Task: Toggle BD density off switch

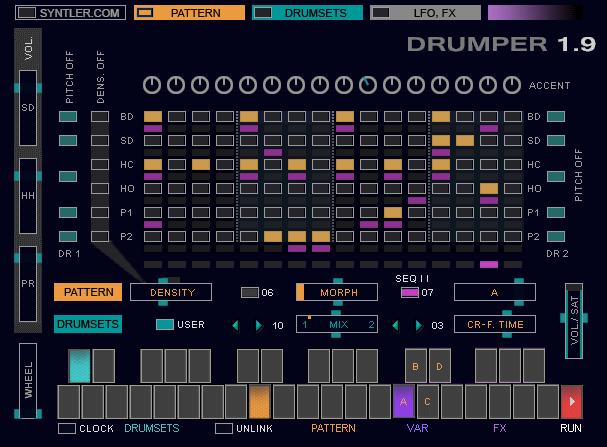Action: [100, 116]
